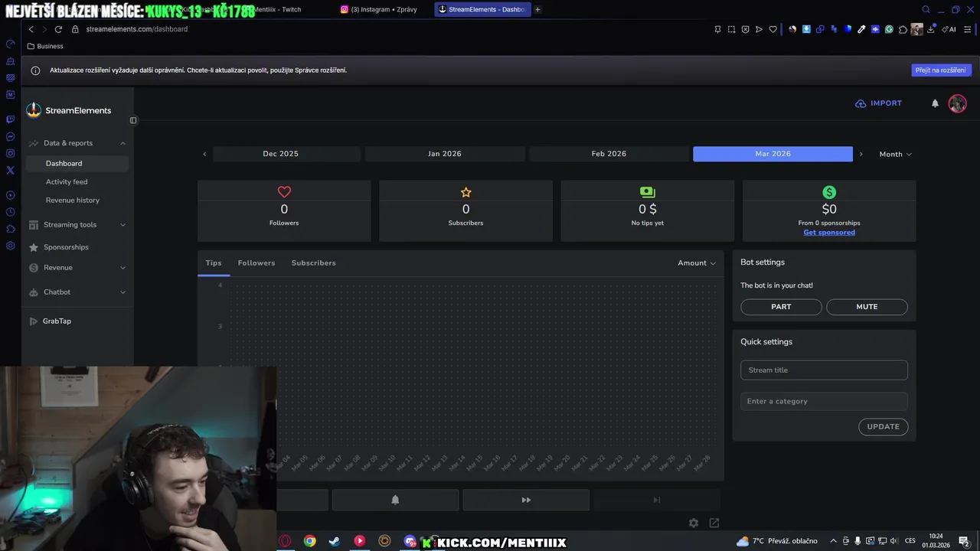The width and height of the screenshot is (980, 551).
Task: Select the Dec 2025 month tab
Action: click(280, 154)
